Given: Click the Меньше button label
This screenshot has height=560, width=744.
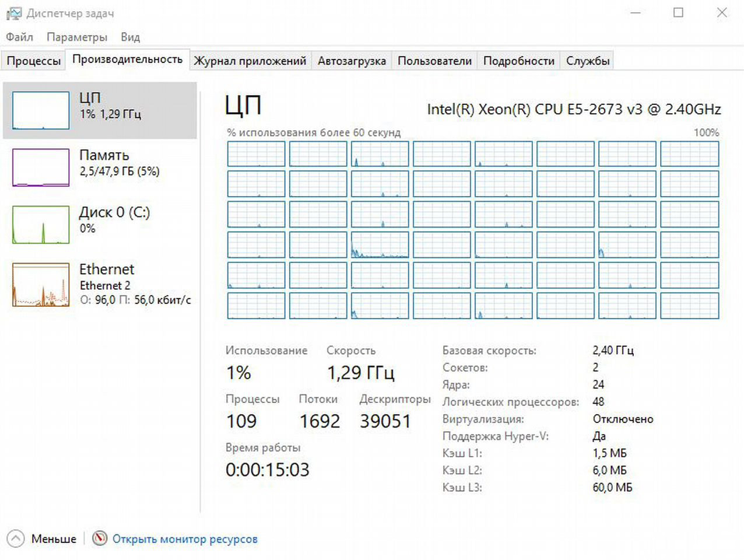Looking at the screenshot, I should pos(54,539).
